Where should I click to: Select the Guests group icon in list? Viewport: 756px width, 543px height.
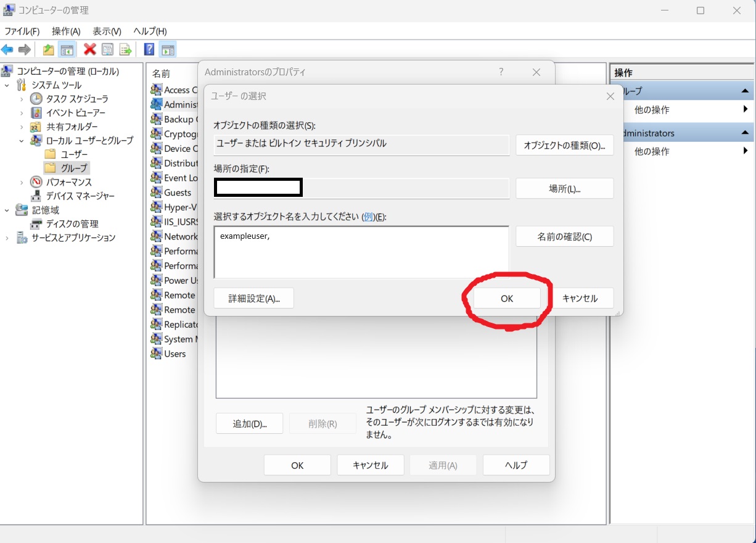pyautogui.click(x=157, y=193)
